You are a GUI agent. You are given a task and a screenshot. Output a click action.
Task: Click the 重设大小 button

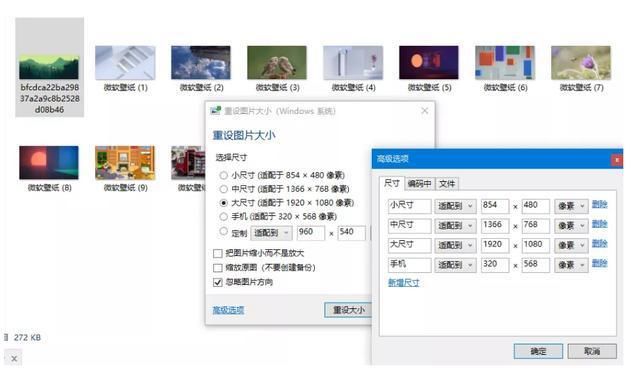[348, 310]
